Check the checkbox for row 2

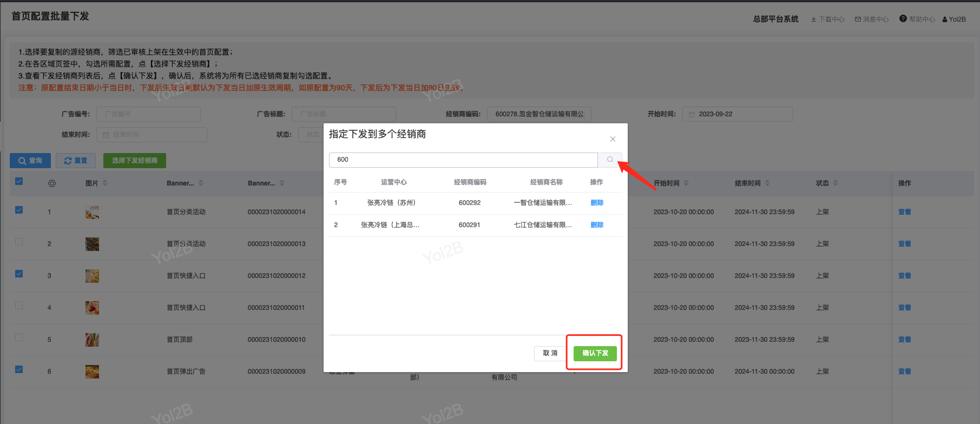point(19,242)
